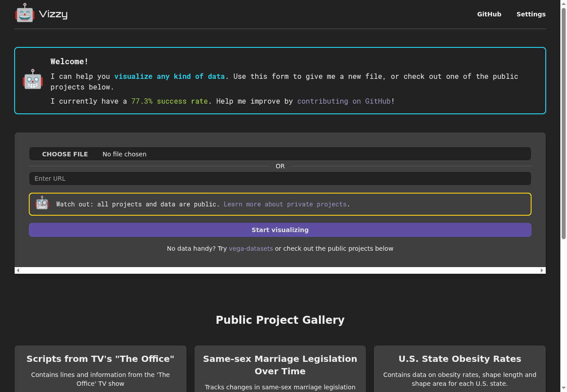Click the Vizzy wordmark in header
The width and height of the screenshot is (567, 392).
coord(53,14)
